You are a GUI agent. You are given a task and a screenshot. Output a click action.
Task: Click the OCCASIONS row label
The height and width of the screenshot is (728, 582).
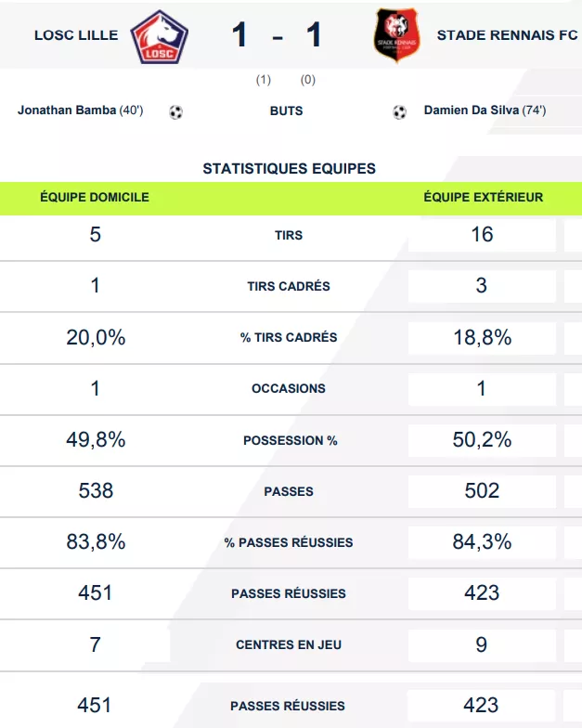[289, 389]
